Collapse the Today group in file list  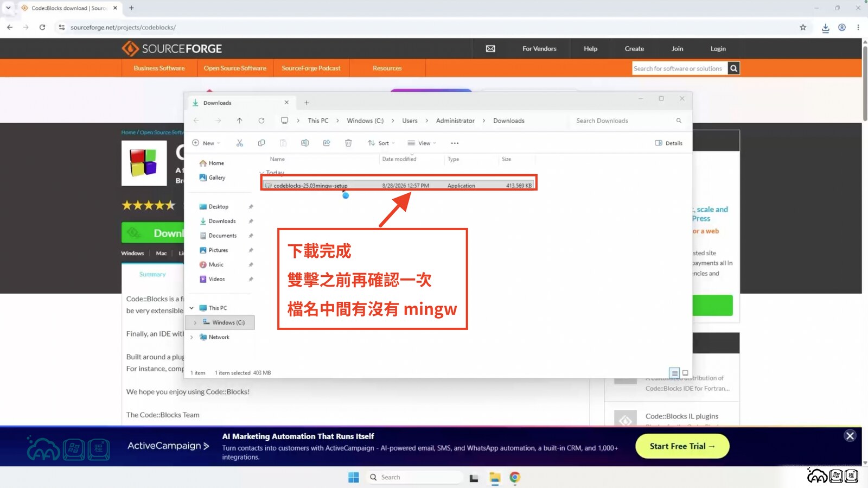click(262, 173)
